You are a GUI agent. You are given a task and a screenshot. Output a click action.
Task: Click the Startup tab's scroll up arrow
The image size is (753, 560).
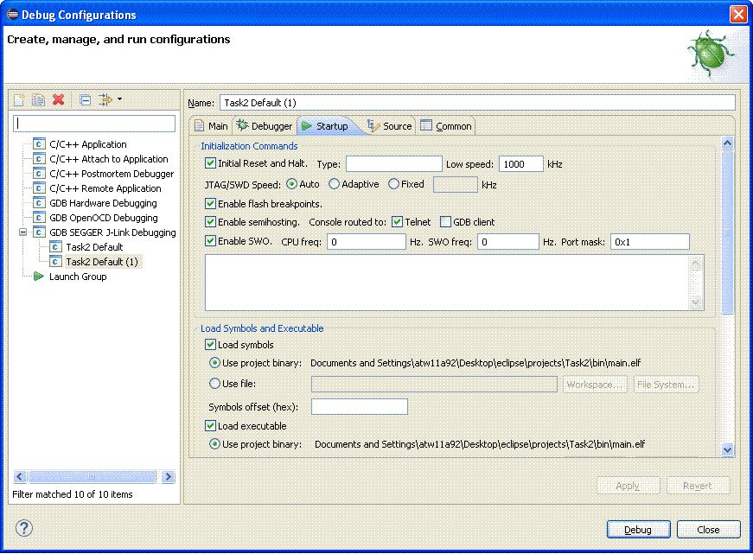click(727, 143)
